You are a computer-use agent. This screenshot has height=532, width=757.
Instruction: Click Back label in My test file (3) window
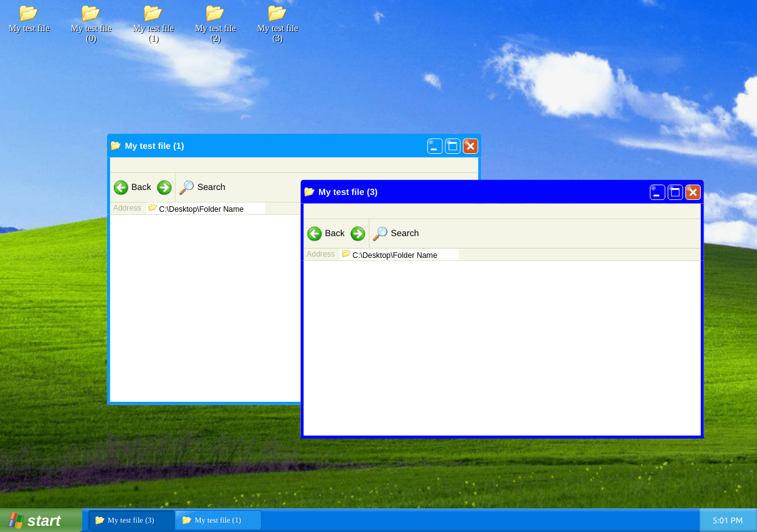pyautogui.click(x=335, y=233)
